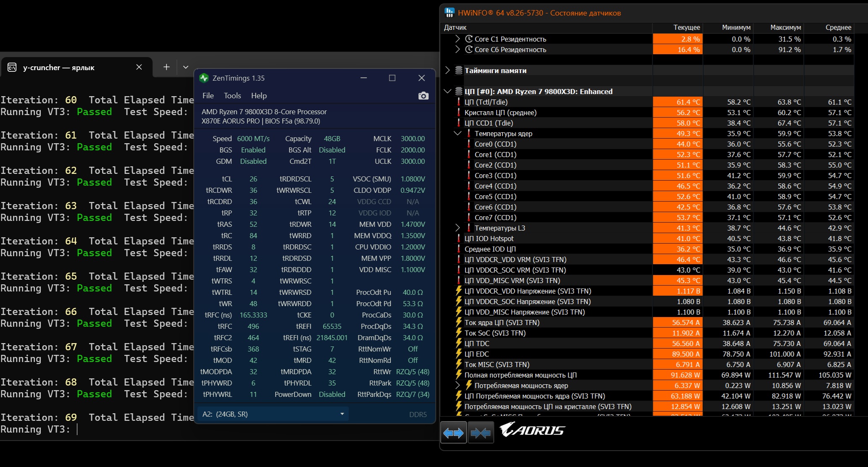Click the lightning icon beside ЦП TDC
This screenshot has width=868, height=467.
(459, 344)
